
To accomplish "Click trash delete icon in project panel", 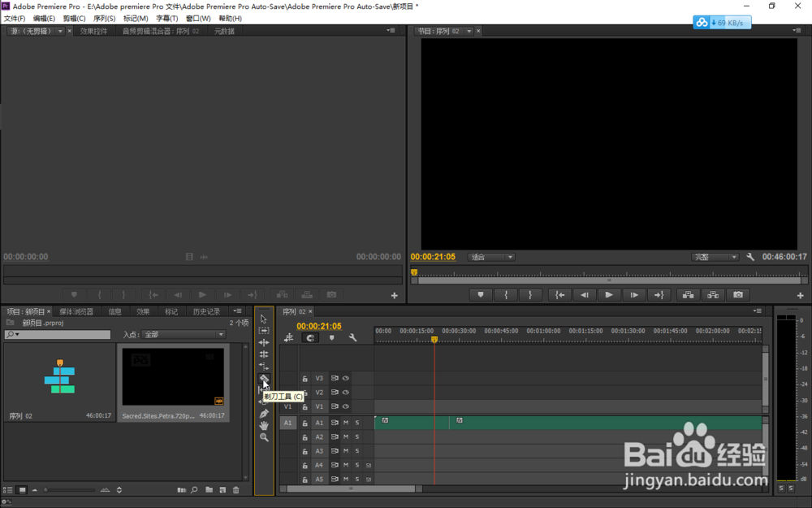I will click(236, 490).
